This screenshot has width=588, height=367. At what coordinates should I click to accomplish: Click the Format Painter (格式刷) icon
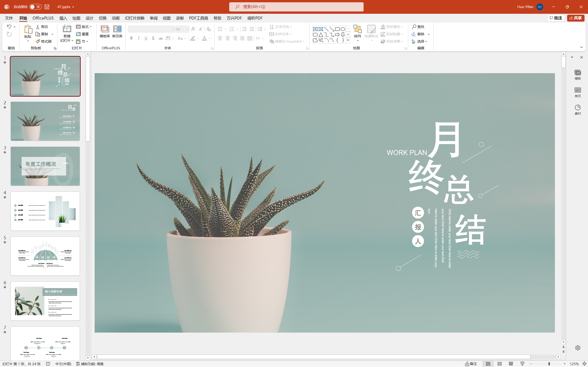click(x=38, y=41)
